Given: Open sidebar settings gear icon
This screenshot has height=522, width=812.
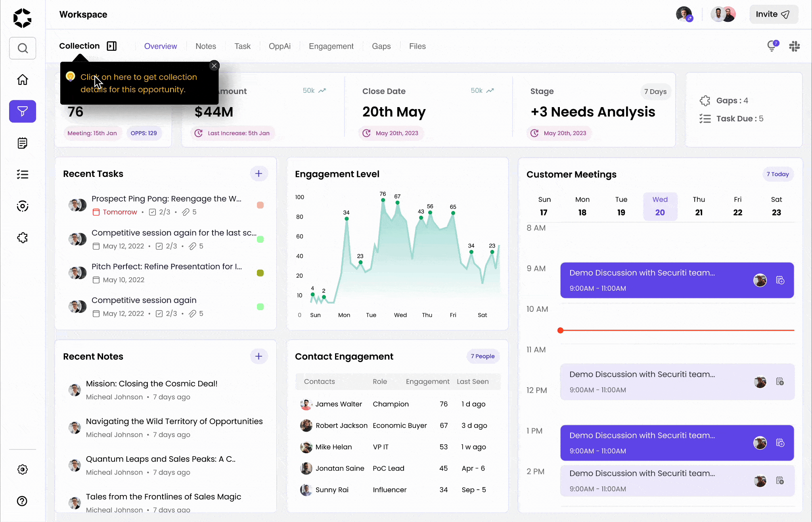Looking at the screenshot, I should click(23, 470).
